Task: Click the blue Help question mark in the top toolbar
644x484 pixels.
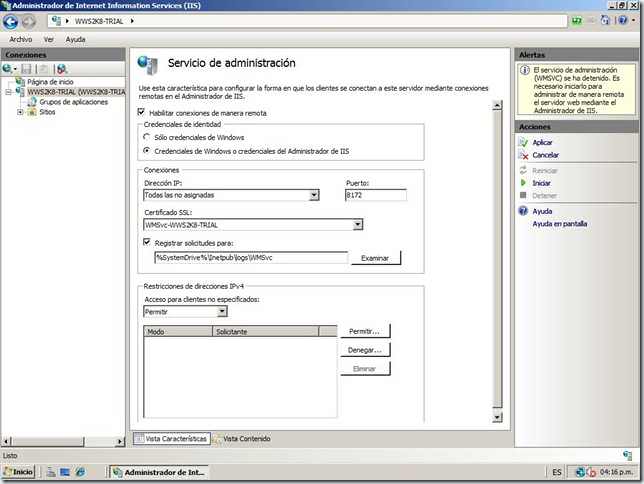Action: (623, 20)
